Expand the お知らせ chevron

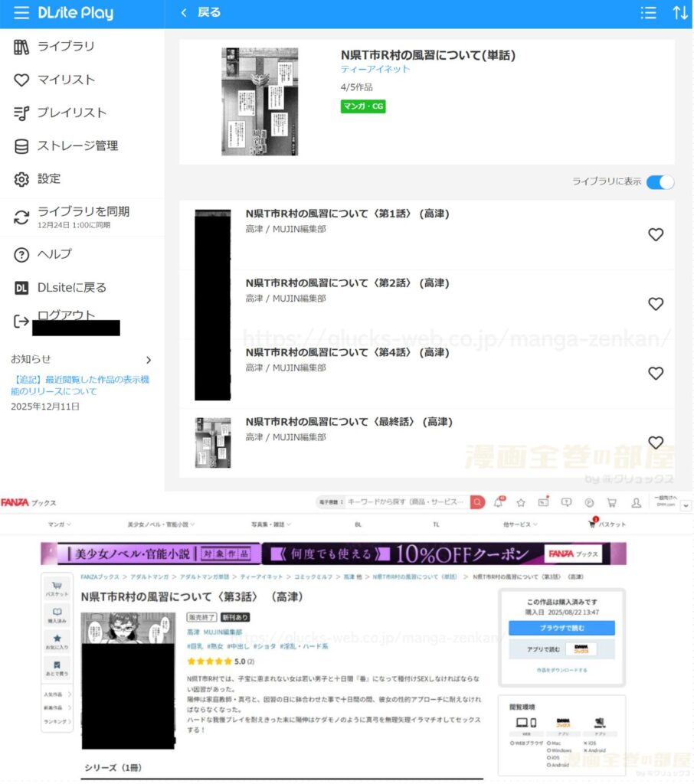point(149,360)
